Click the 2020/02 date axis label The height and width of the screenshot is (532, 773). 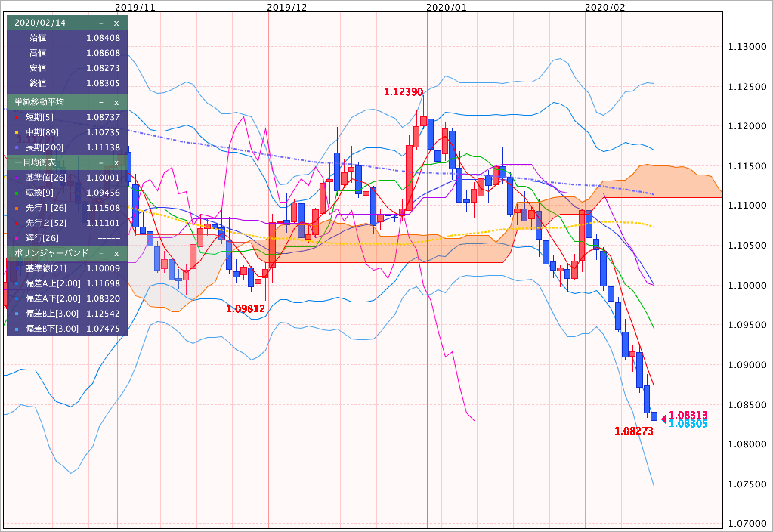pyautogui.click(x=605, y=7)
